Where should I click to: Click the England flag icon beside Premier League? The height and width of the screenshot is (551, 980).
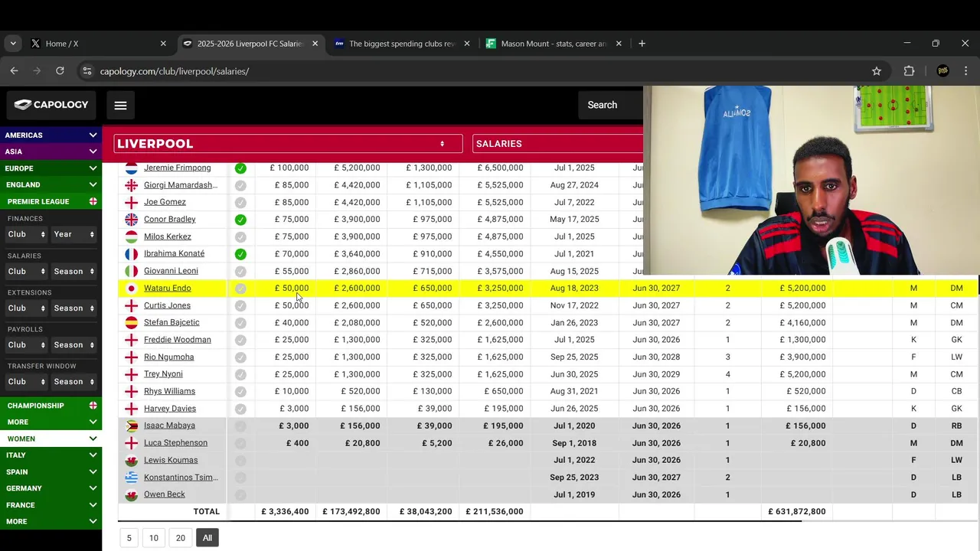point(93,201)
